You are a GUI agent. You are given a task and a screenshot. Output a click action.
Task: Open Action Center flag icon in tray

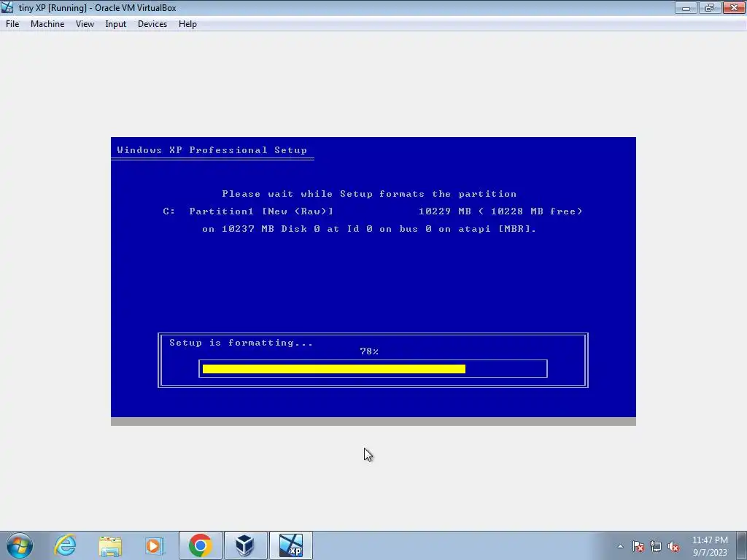tap(638, 547)
